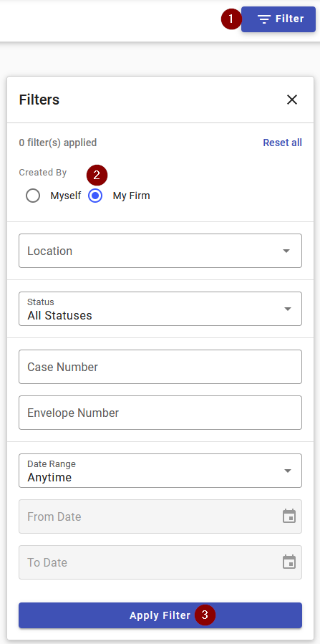
Task: Click the red step 1 marker
Action: (x=231, y=19)
